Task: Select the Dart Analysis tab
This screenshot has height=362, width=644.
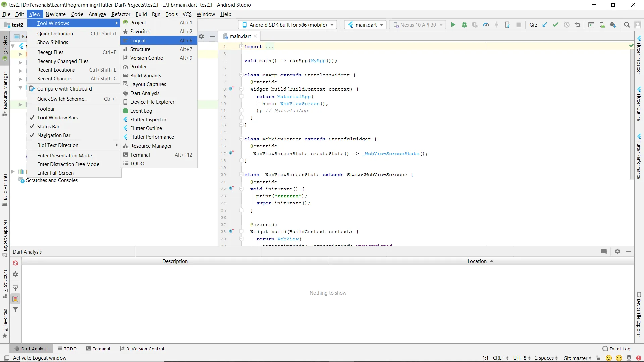Action: click(x=31, y=348)
